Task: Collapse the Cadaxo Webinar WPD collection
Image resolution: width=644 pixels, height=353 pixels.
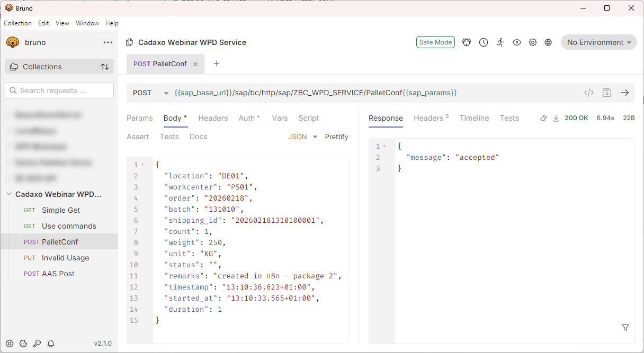Action: click(9, 194)
